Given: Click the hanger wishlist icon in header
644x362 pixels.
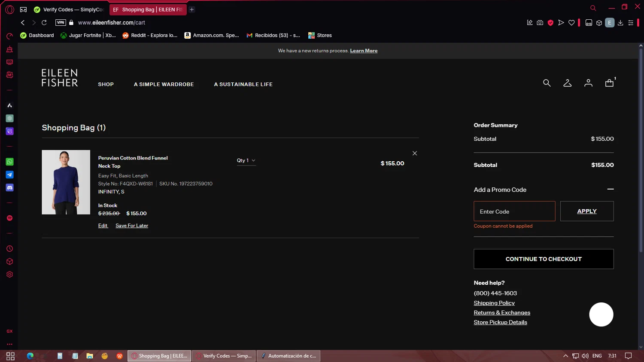Looking at the screenshot, I should 567,83.
